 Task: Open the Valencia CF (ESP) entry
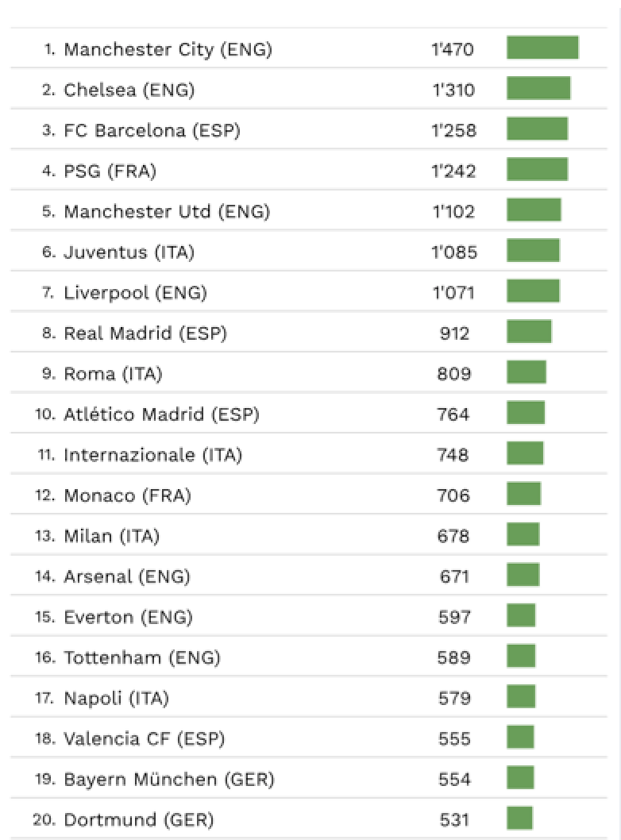[309, 737]
